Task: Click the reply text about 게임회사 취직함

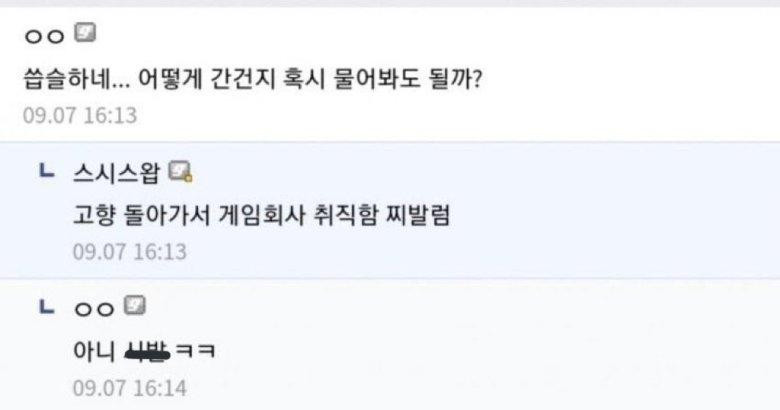Action: point(262,214)
